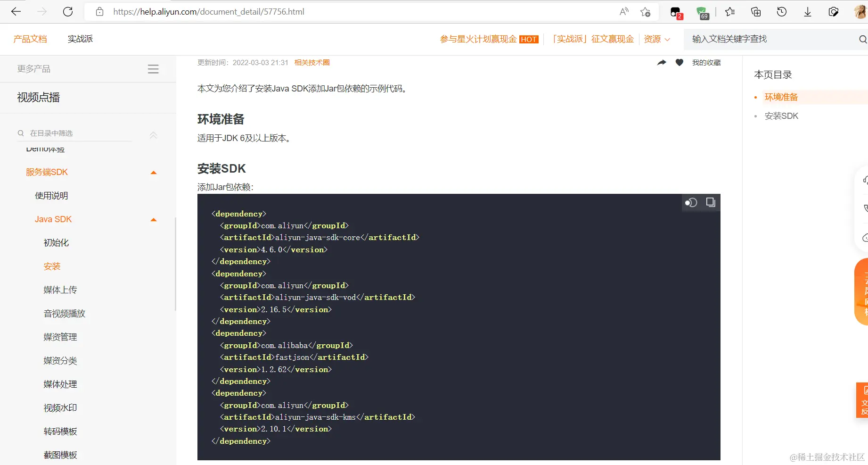The width and height of the screenshot is (868, 465).
Task: Activate the Read Aloud icon in address bar
Action: click(x=623, y=12)
